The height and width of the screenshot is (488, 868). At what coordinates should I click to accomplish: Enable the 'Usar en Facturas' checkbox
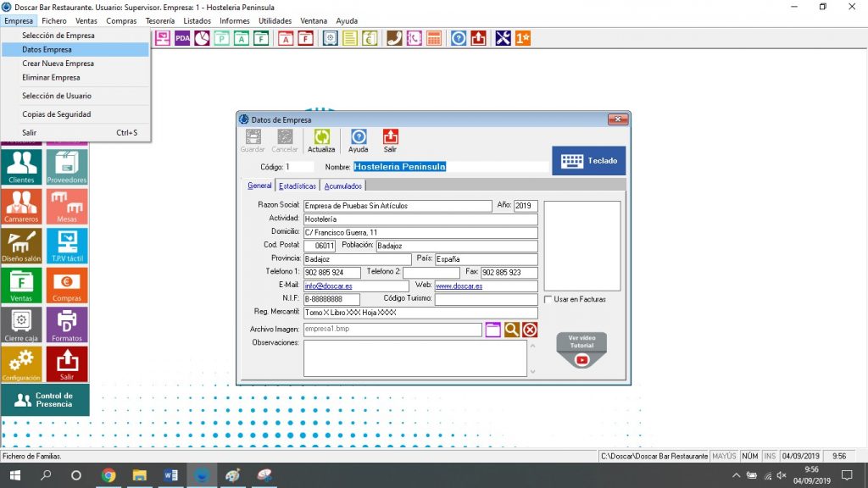point(548,299)
